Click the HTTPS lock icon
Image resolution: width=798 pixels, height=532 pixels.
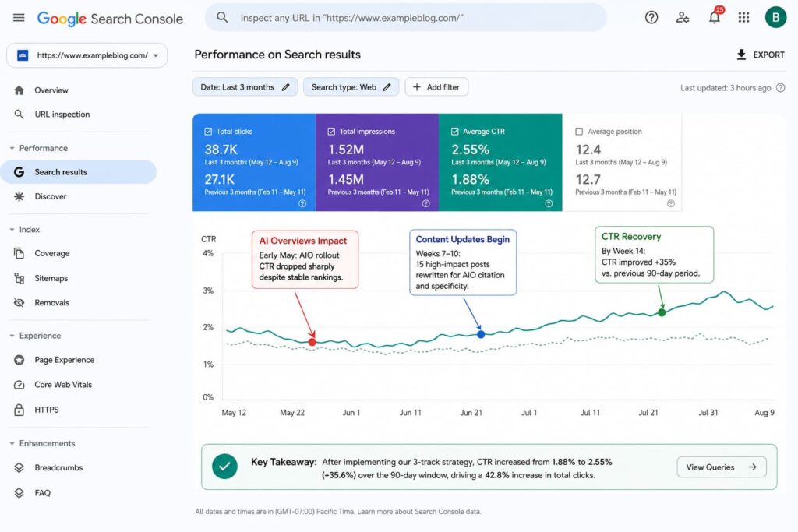(x=19, y=410)
